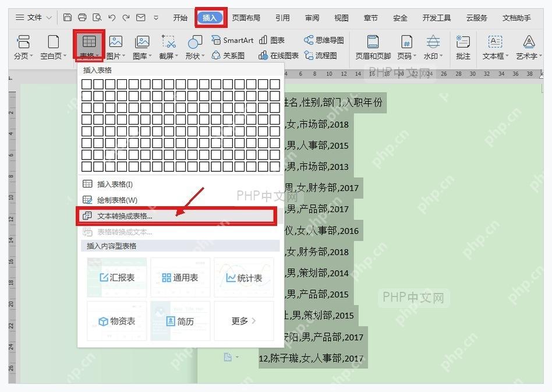The height and width of the screenshot is (392, 552).
Task: Insert 思维导图 mind map
Action: tap(324, 40)
